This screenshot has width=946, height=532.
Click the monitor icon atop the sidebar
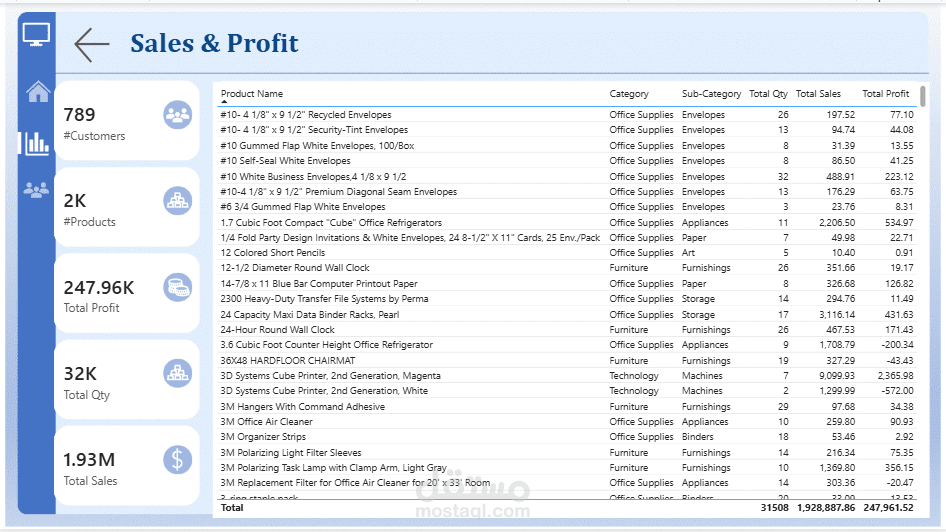(36, 34)
